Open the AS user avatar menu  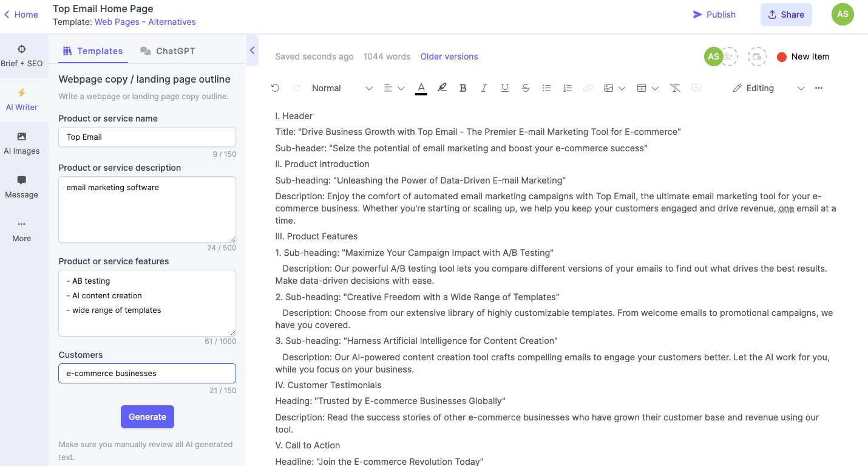[843, 14]
